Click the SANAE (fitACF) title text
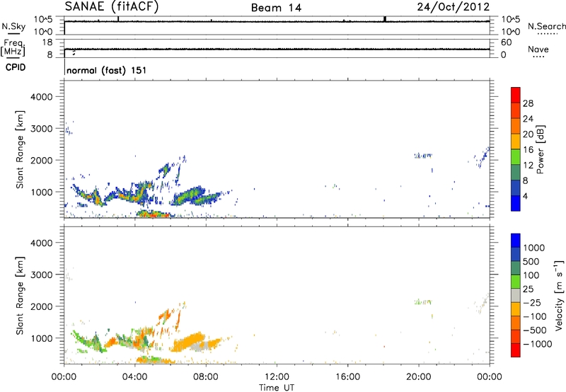Image resolution: width=566 pixels, height=392 pixels. coord(112,6)
